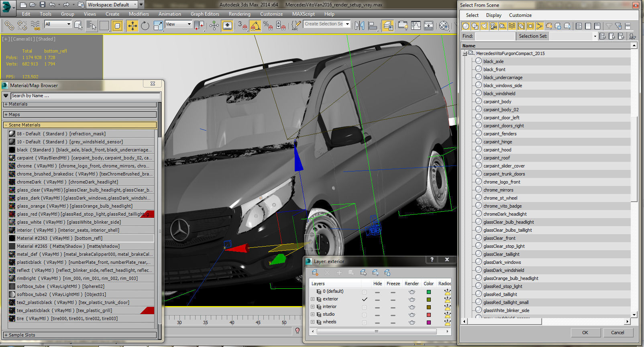
Task: Click Create New Layer icon in Layer dialog
Action: click(315, 273)
